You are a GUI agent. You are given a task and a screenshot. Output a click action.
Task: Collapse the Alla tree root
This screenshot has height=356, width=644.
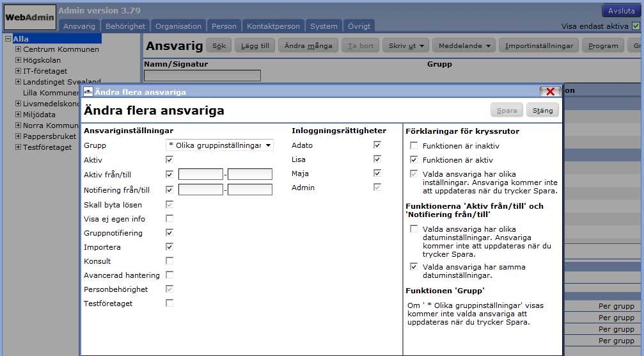(x=8, y=38)
